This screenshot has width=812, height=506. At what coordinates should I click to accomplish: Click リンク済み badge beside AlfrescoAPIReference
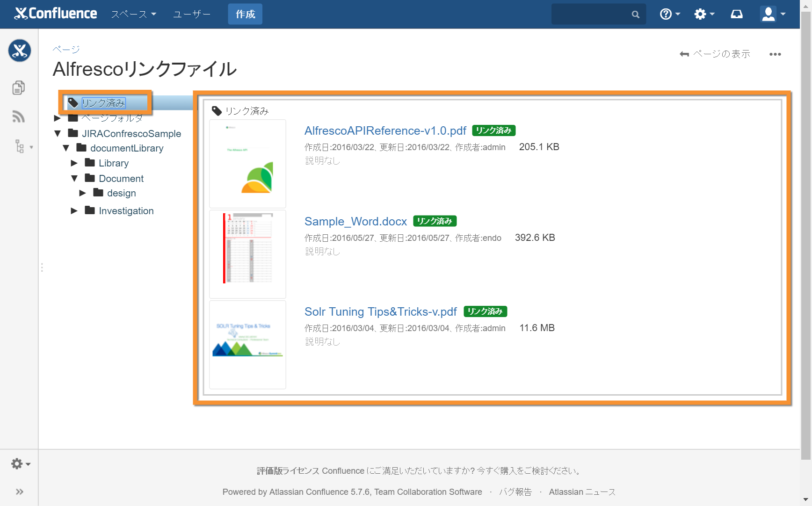tap(494, 130)
